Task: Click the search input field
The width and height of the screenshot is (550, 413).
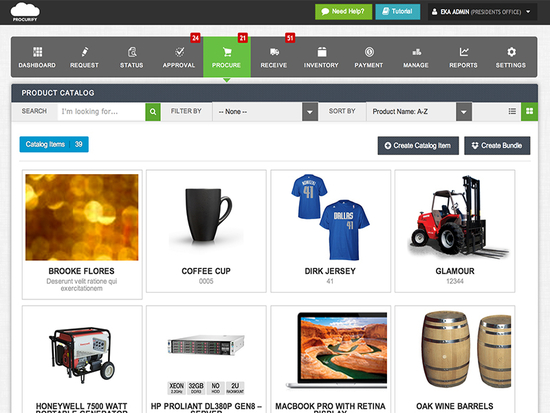Action: click(101, 112)
